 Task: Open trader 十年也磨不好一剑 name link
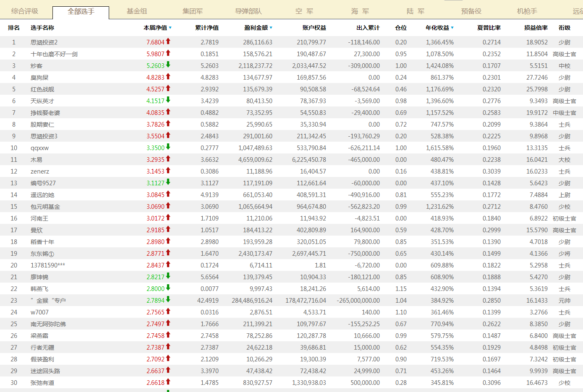pos(54,54)
